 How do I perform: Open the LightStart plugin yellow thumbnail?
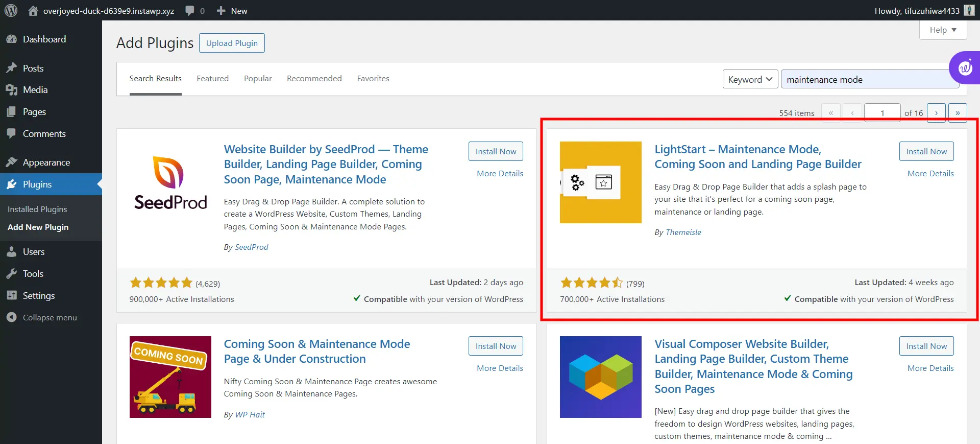pos(601,182)
